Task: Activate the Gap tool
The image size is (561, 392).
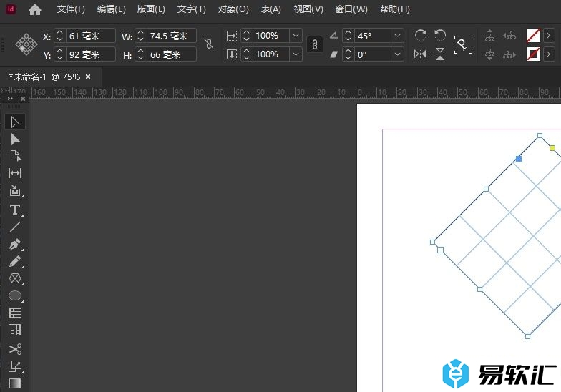Action: [x=15, y=173]
